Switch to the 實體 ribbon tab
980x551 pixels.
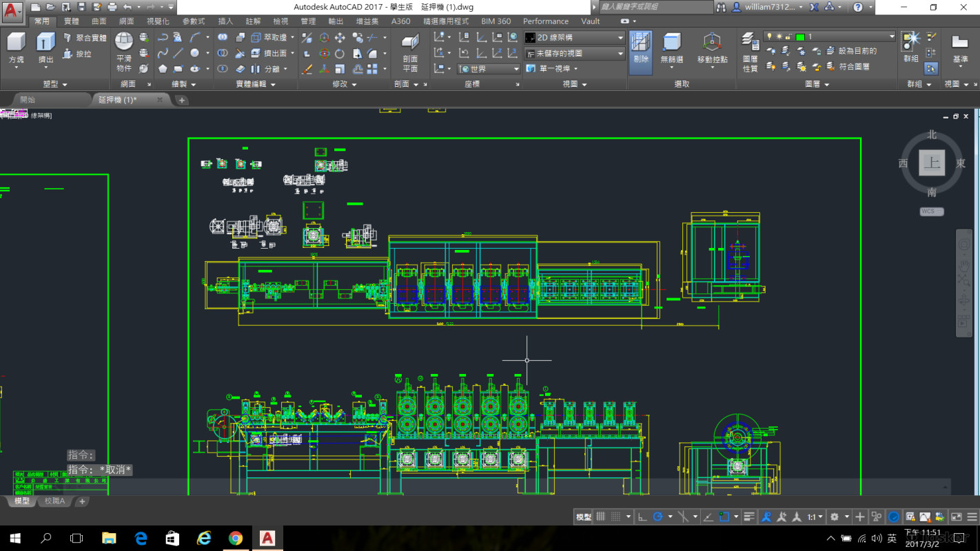(x=71, y=21)
